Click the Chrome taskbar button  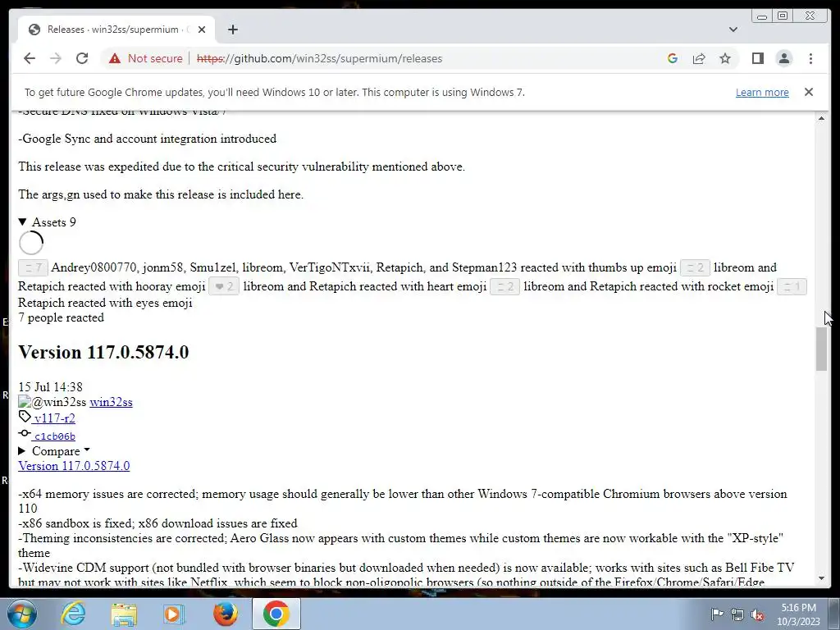276,614
